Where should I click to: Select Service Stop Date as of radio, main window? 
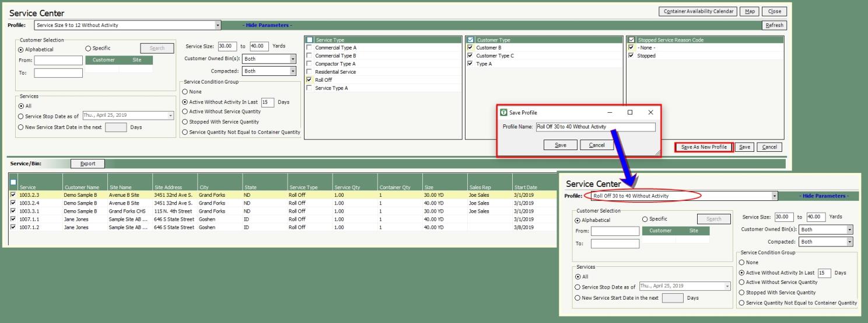(22, 116)
